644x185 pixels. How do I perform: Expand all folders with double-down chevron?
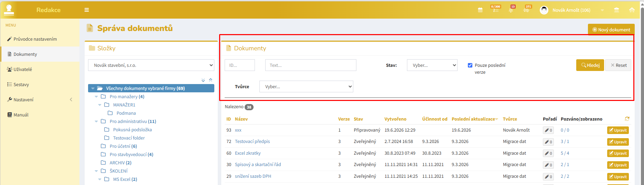[x=203, y=80]
